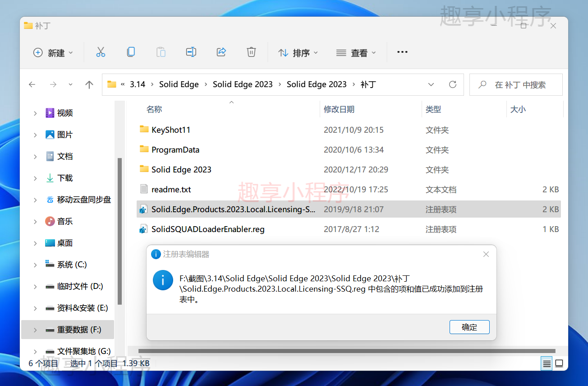Expand the 系统 (C:) tree node

[x=35, y=265]
